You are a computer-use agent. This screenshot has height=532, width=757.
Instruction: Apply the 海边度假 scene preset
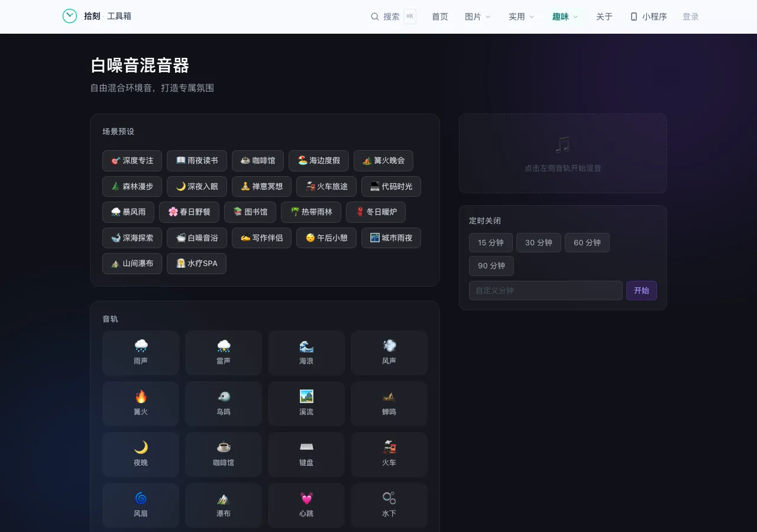click(x=319, y=161)
